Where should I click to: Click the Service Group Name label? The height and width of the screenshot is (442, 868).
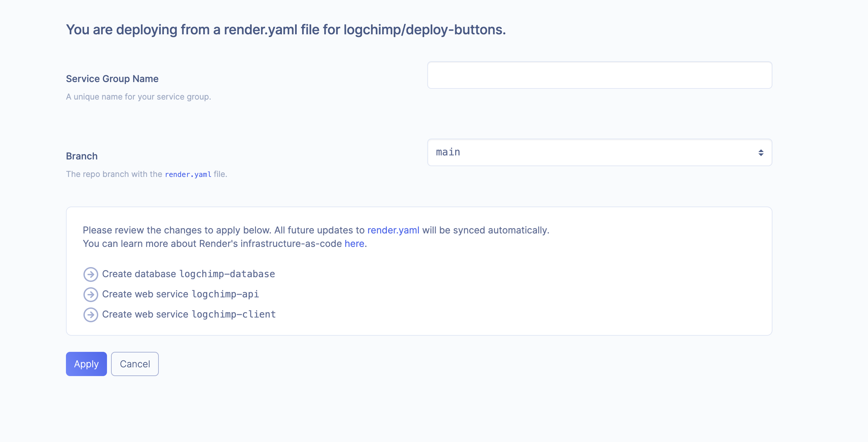112,78
